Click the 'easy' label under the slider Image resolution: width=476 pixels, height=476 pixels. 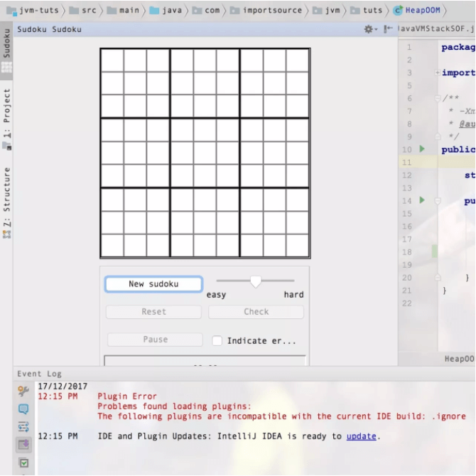point(216,294)
